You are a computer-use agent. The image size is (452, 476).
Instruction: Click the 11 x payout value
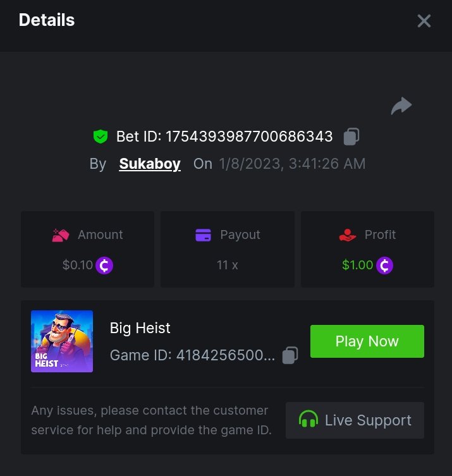tap(228, 265)
